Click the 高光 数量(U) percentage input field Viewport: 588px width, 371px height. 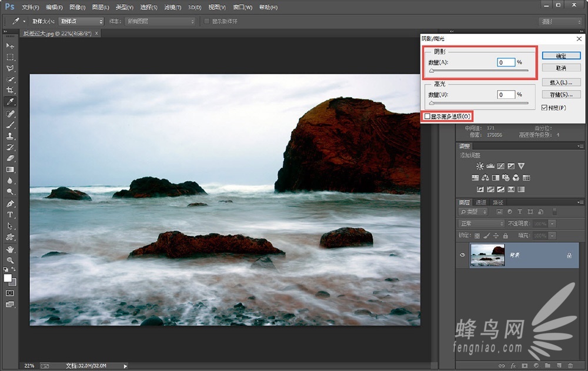click(x=506, y=95)
